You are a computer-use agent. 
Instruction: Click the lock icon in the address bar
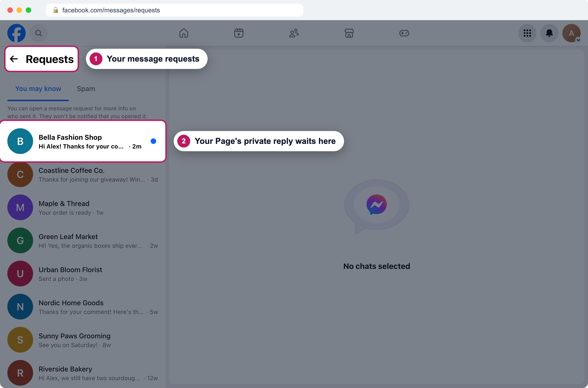[56, 10]
